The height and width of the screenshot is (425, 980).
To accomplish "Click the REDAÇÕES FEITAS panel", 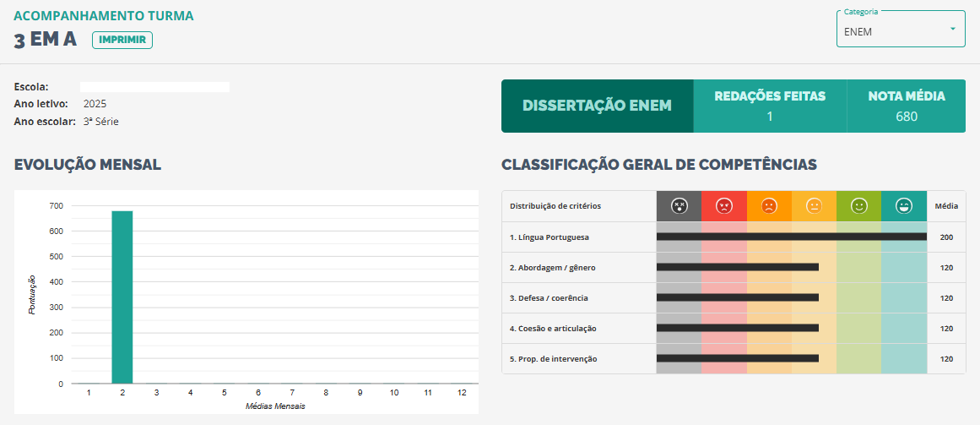I will [770, 106].
